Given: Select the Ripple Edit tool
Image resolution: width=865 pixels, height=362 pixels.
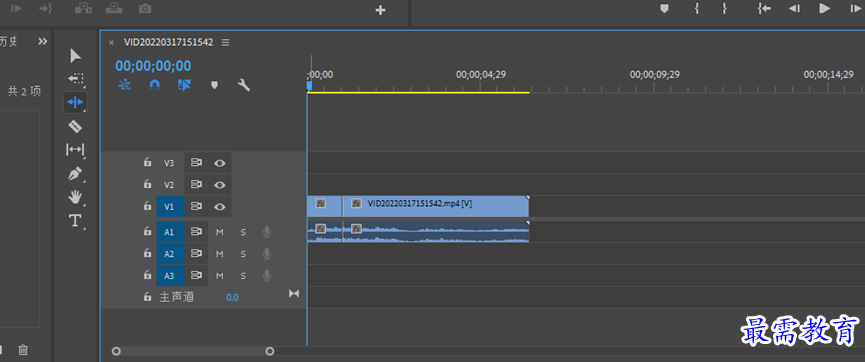Looking at the screenshot, I should click(75, 102).
